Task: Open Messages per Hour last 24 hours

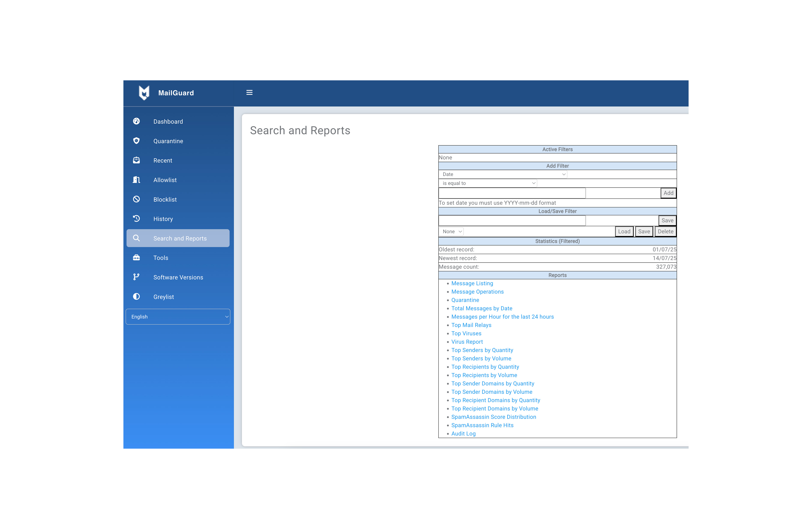Action: click(x=503, y=317)
